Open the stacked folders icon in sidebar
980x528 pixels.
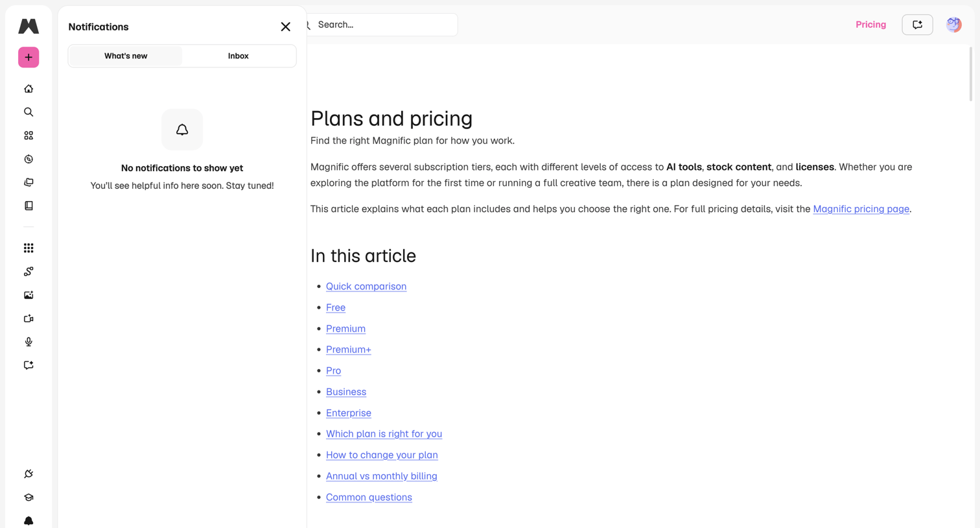point(29,182)
